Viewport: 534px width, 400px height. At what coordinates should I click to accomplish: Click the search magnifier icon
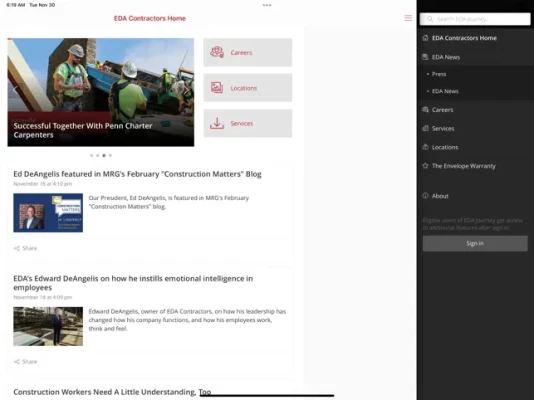click(430, 19)
